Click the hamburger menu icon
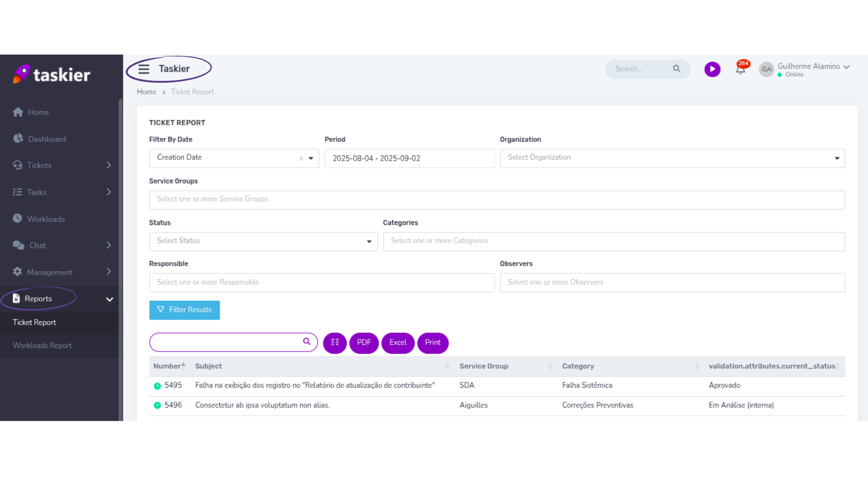The height and width of the screenshot is (488, 868). click(144, 69)
